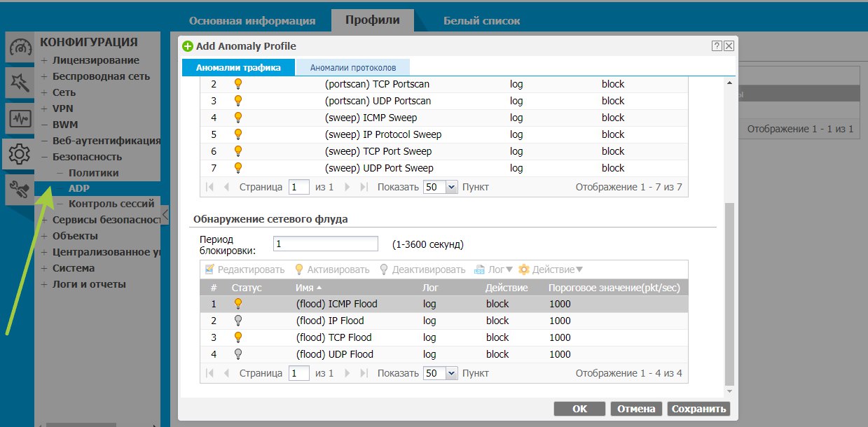The image size is (868, 427).
Task: Toggle status bulb of IP Protocol Sweep row
Action: (238, 134)
